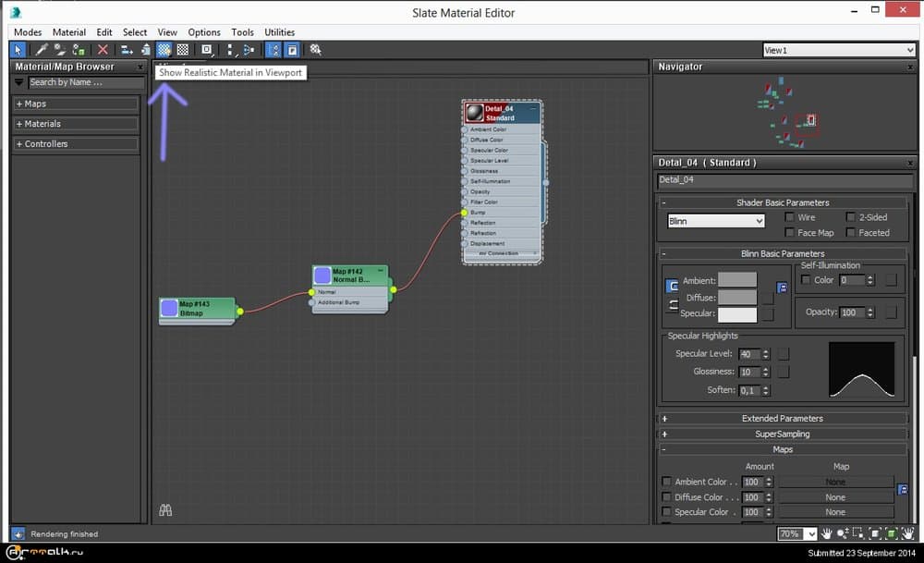Open the Material menu

[69, 32]
